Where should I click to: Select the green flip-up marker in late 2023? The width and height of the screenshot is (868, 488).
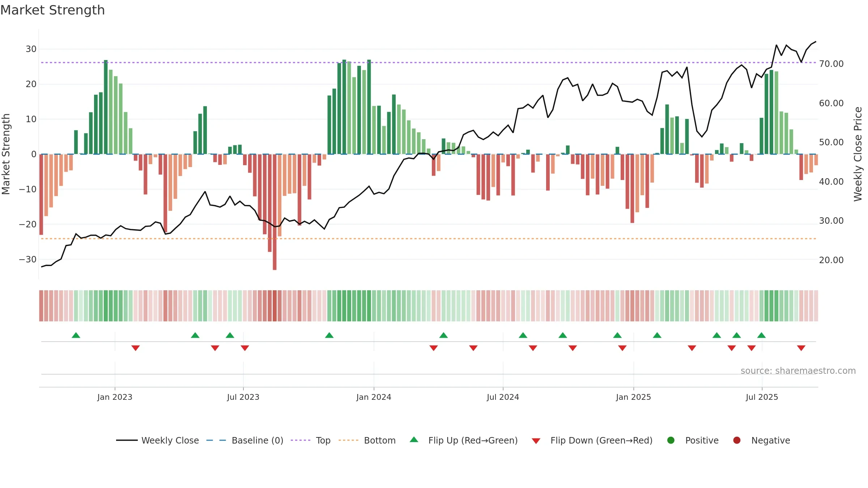[x=329, y=335]
